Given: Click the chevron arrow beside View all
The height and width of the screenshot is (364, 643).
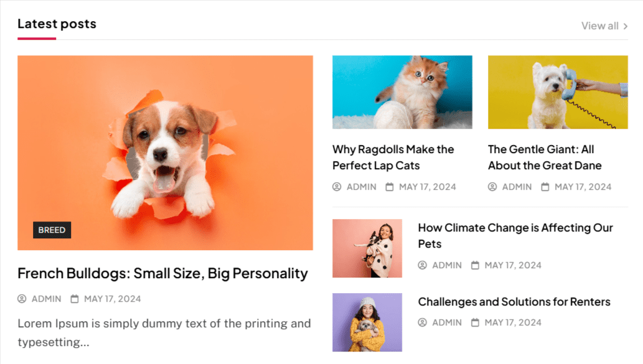Looking at the screenshot, I should 626,26.
